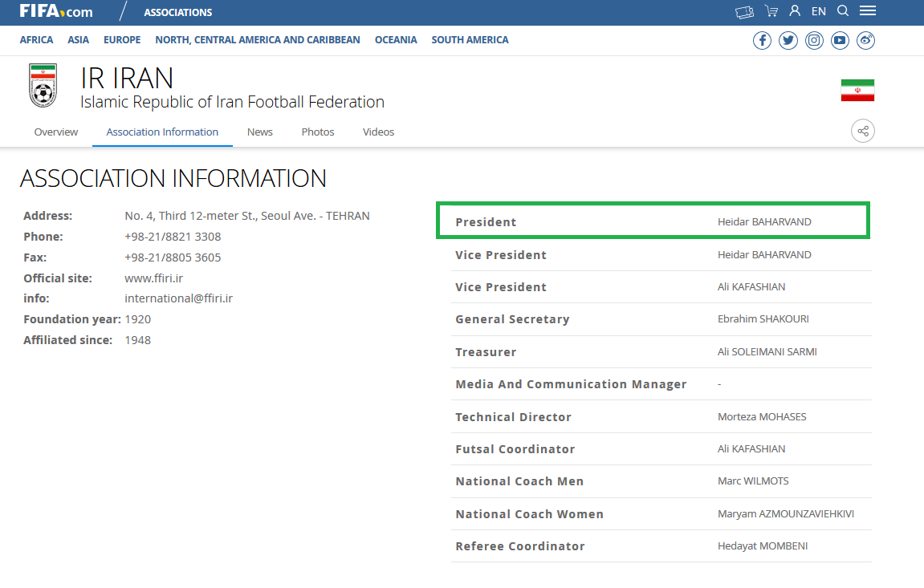Screen dimensions: 924x588
Task: Click the Iran Football Federation crest
Action: (43, 85)
